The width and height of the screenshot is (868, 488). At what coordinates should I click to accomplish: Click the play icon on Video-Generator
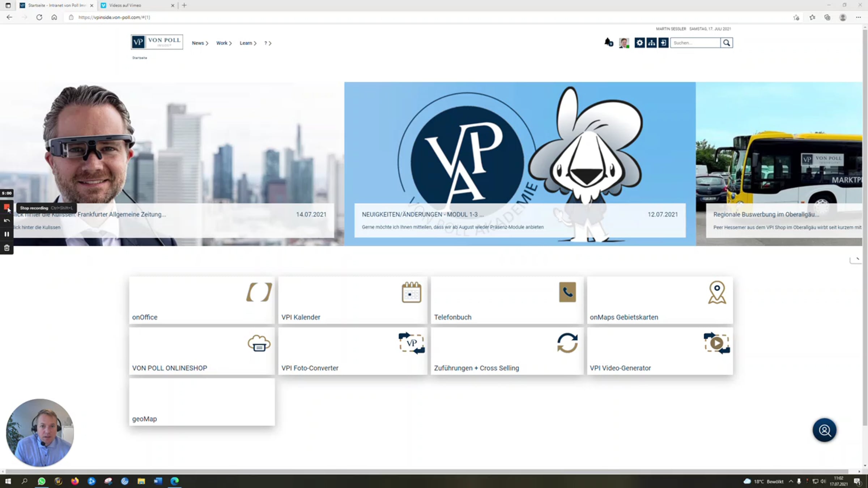[x=717, y=343]
